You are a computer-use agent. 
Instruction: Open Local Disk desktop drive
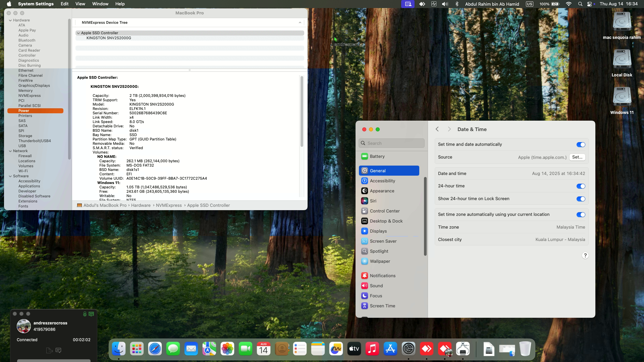[x=622, y=63]
